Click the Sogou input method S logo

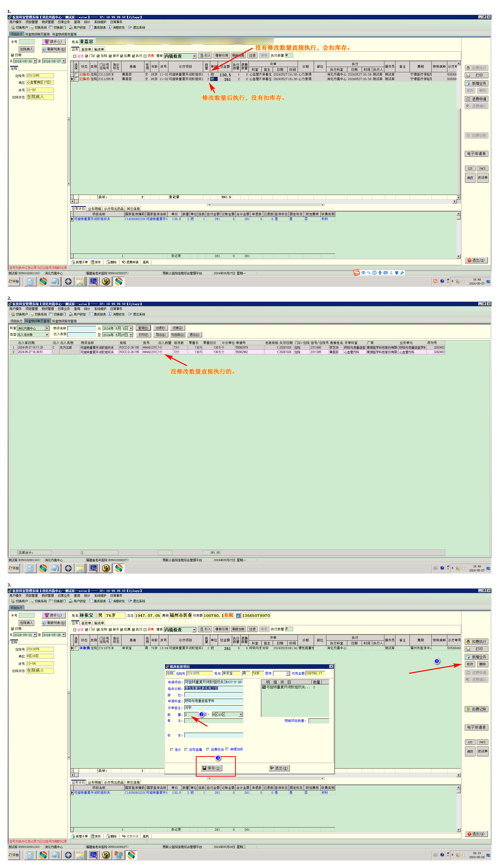tap(356, 272)
